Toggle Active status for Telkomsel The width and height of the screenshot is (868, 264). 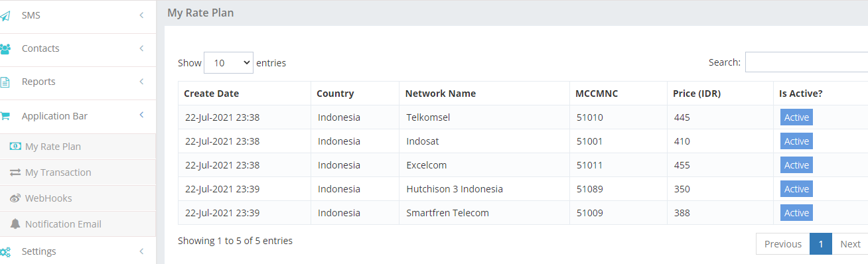coord(796,117)
